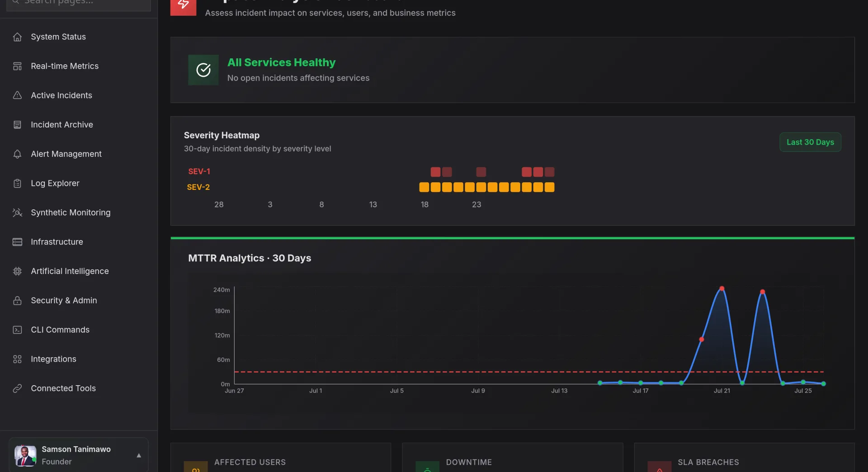
Task: Click the first SEV-2 orange heatmap cell
Action: (x=424, y=187)
